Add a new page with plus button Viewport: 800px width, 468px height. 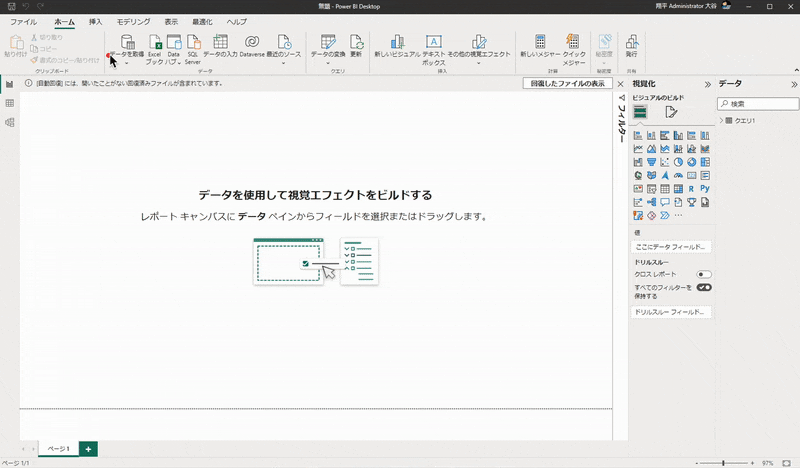pos(88,449)
